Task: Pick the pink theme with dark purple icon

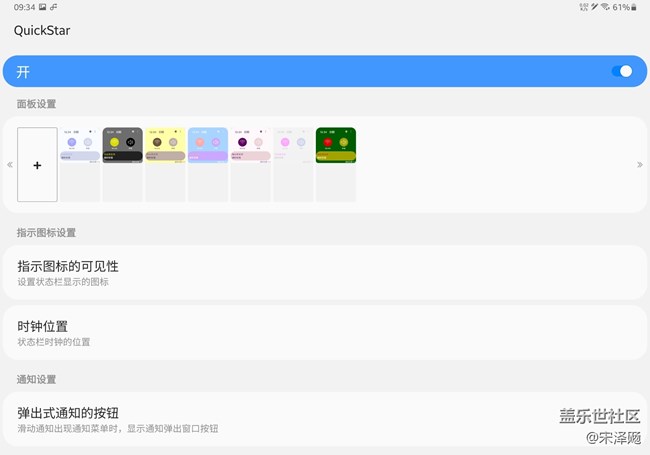Action: (251, 165)
